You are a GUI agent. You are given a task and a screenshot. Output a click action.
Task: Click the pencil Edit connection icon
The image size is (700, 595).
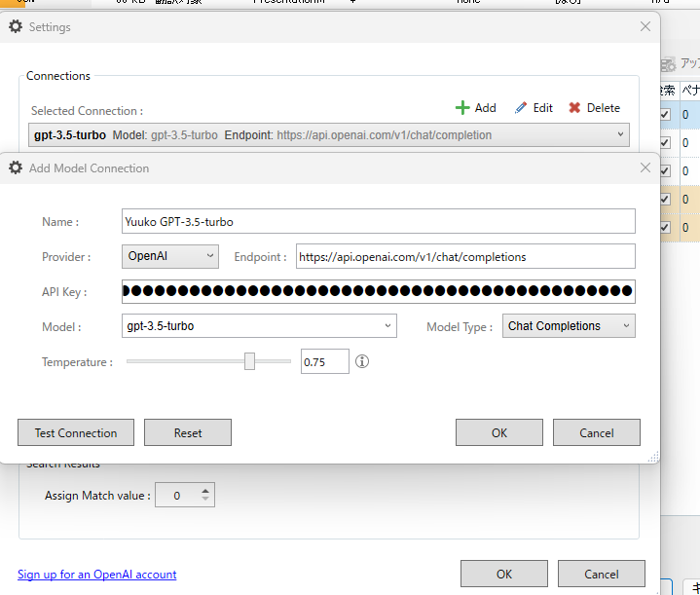[521, 108]
